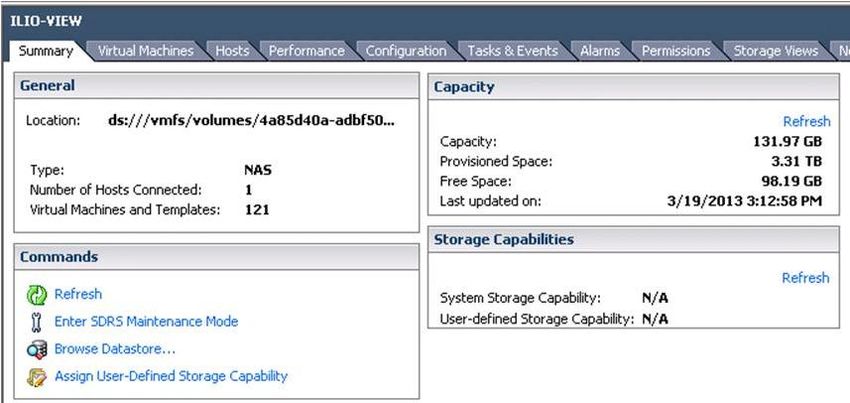This screenshot has height=403, width=850.
Task: Open the Virtual Machines tab
Action: click(145, 51)
